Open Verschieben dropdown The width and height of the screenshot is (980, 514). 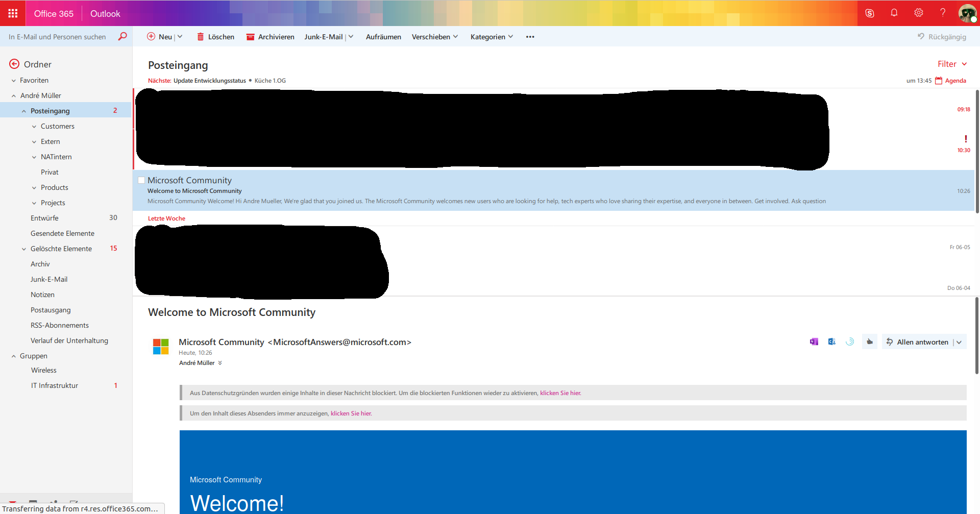tap(435, 37)
